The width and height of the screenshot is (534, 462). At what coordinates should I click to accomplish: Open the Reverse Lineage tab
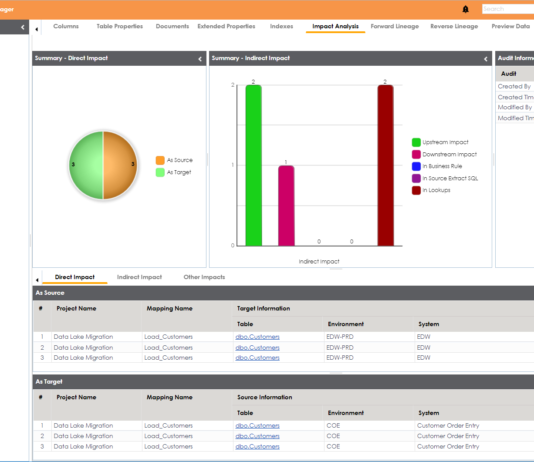coord(454,26)
